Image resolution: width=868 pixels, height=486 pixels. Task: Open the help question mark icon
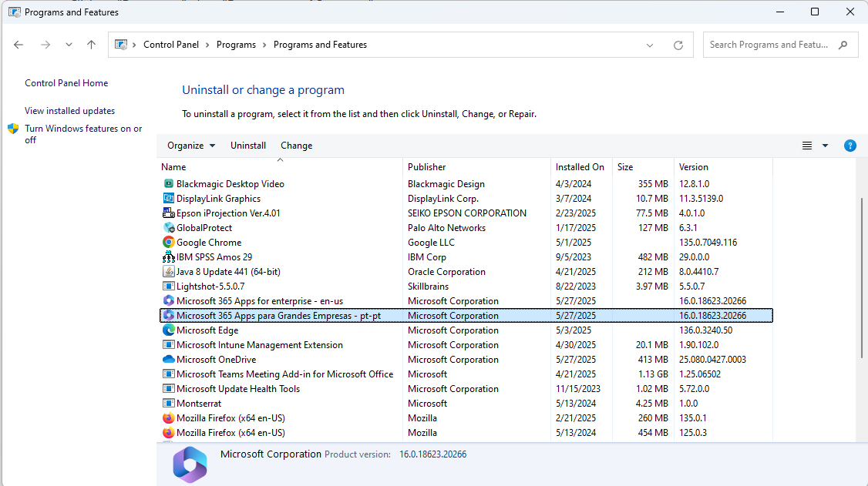pos(849,146)
